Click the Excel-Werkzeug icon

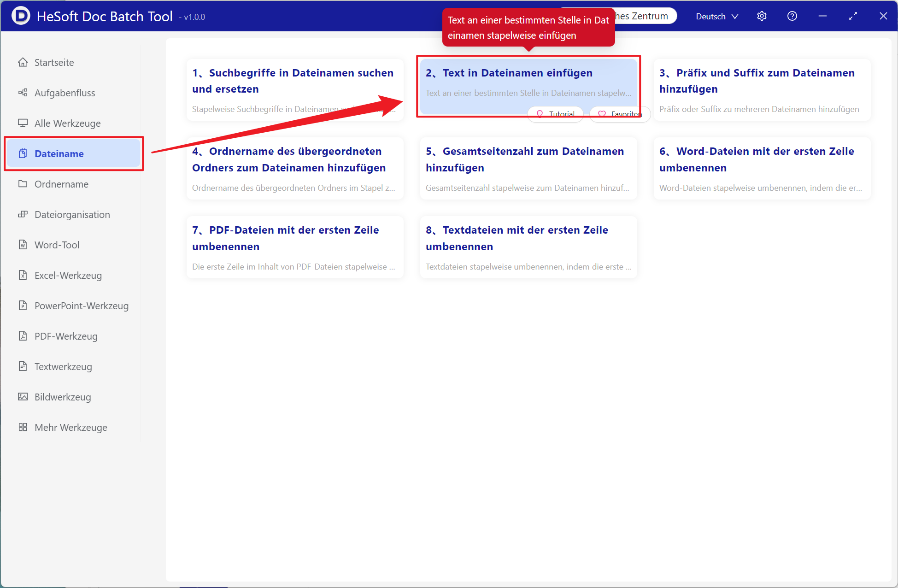pyautogui.click(x=23, y=275)
